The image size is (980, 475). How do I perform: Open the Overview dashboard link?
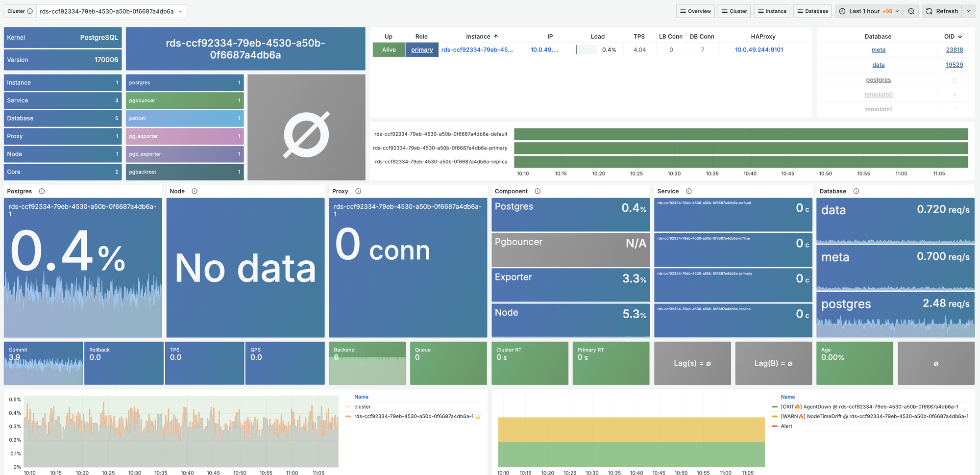tap(695, 11)
